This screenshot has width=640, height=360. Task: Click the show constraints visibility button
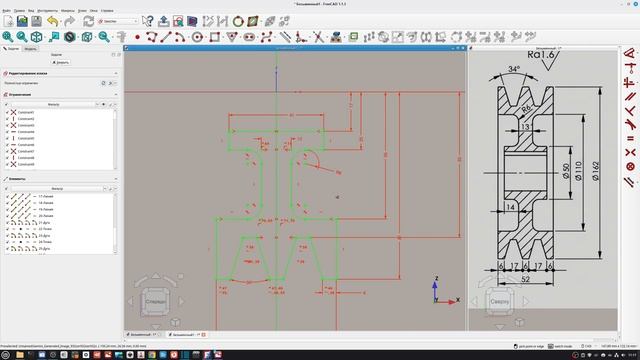point(104,104)
